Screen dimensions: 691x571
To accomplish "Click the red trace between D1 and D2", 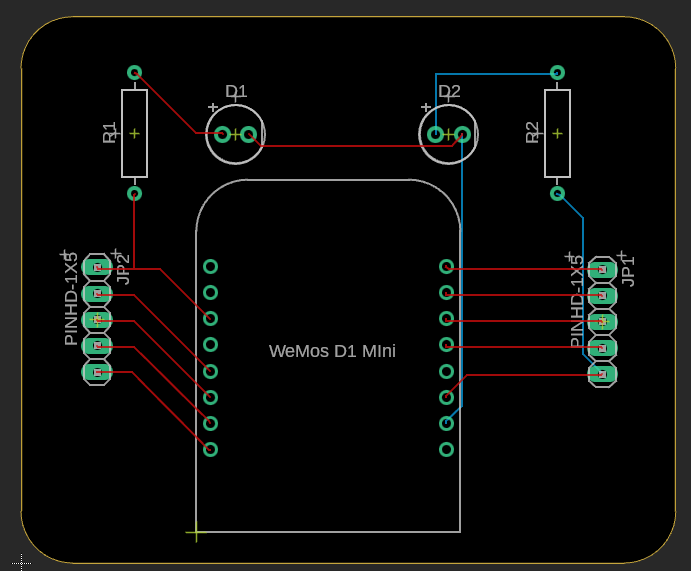I will click(x=357, y=146).
